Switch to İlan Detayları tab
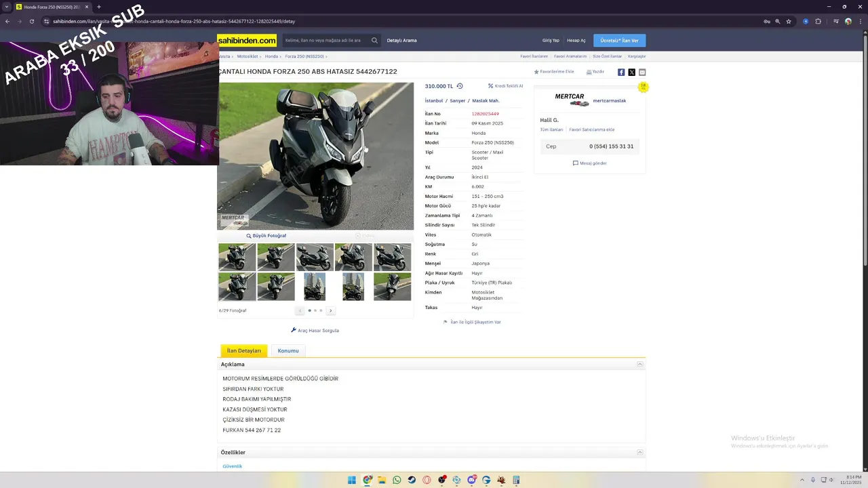The image size is (868, 488). click(x=244, y=350)
